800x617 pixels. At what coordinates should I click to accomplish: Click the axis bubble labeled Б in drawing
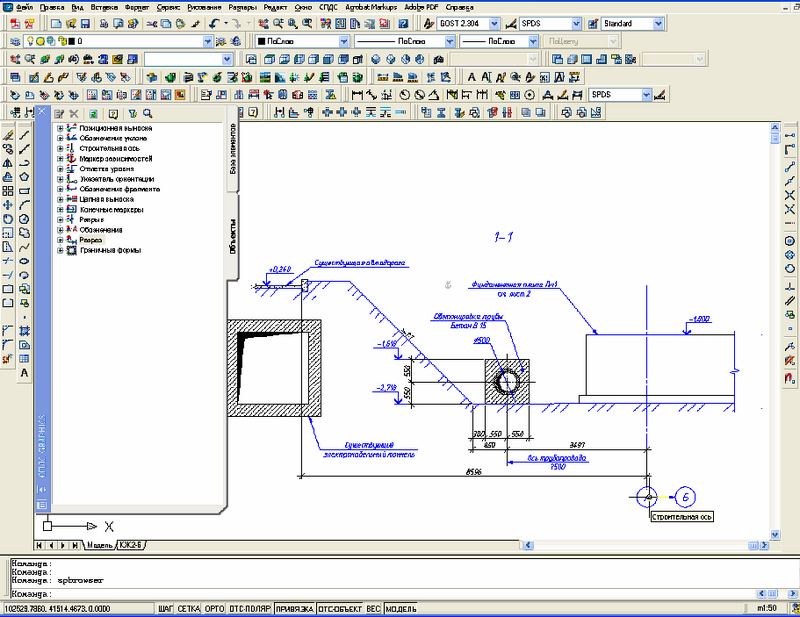(x=685, y=497)
